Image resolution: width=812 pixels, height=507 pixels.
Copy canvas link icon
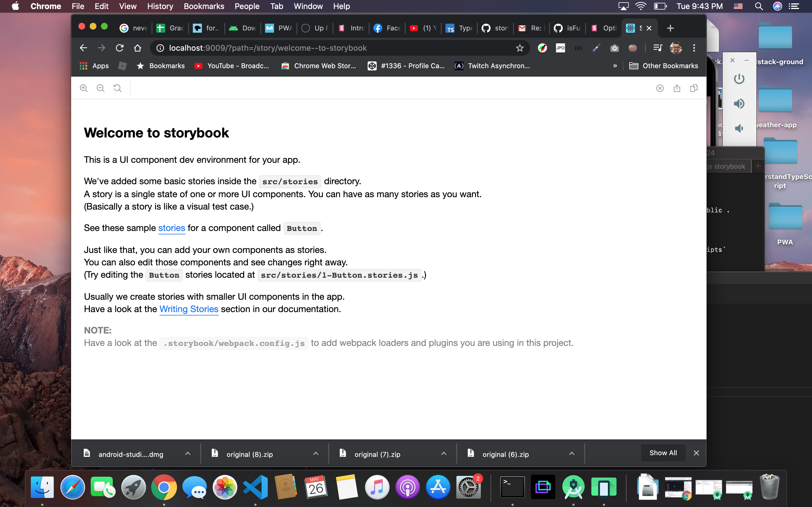[694, 88]
